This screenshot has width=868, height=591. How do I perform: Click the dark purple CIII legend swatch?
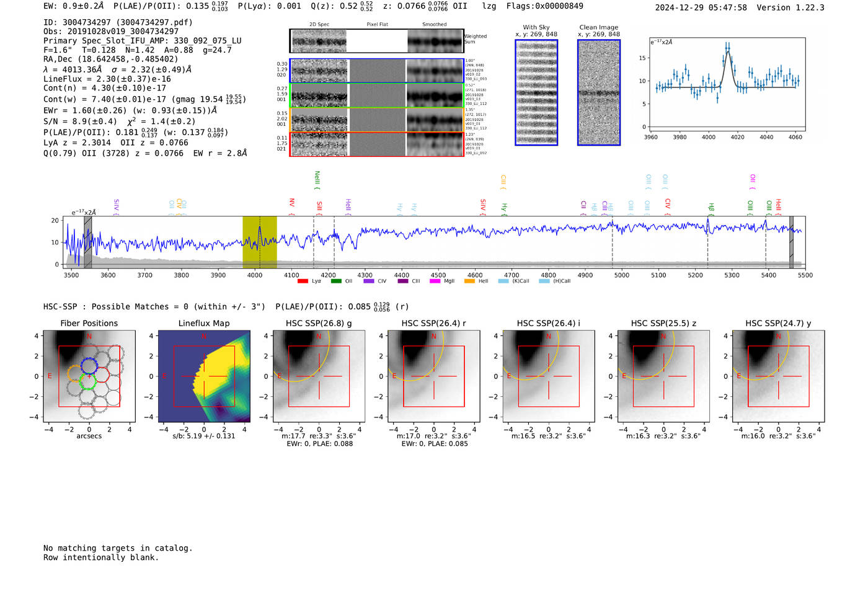click(403, 281)
